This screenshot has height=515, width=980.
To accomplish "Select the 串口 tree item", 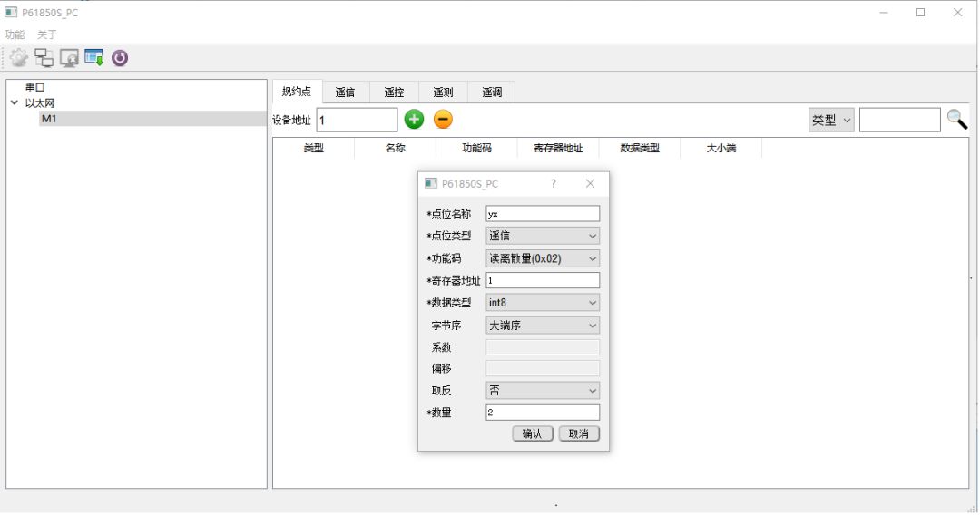I will coord(35,88).
